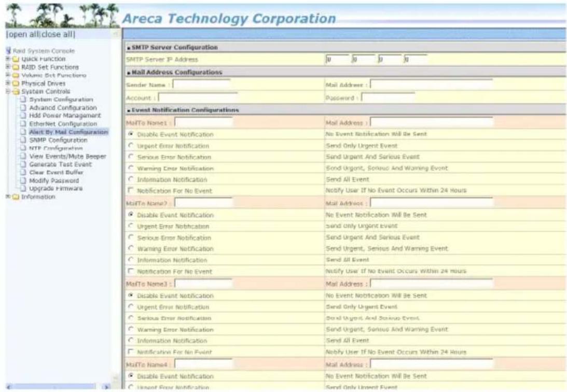Image resolution: width=567 pixels, height=392 pixels.
Task: Enable Notification For No Event under MailTo Name2
Action: click(131, 271)
